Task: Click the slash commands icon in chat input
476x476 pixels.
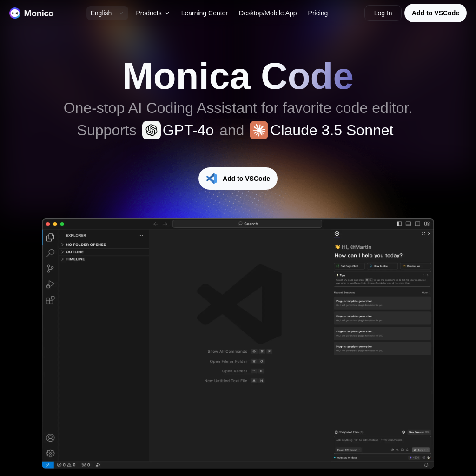Action: pyautogui.click(x=397, y=450)
